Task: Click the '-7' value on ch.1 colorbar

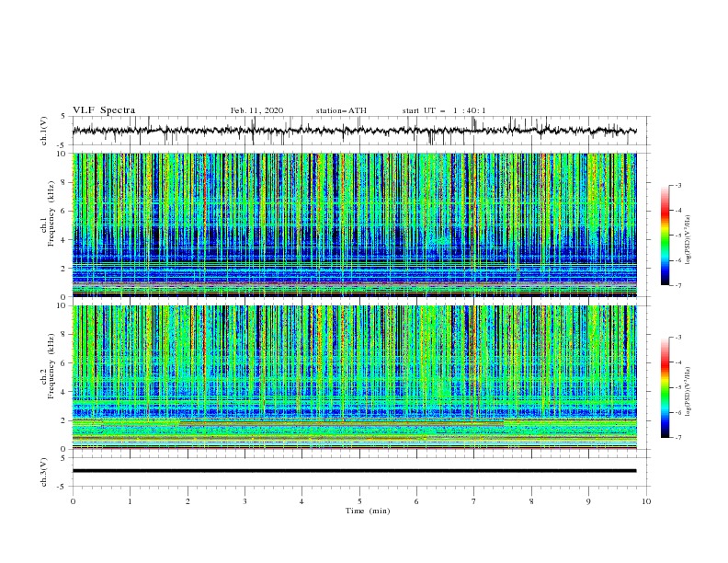Action: 677,286
